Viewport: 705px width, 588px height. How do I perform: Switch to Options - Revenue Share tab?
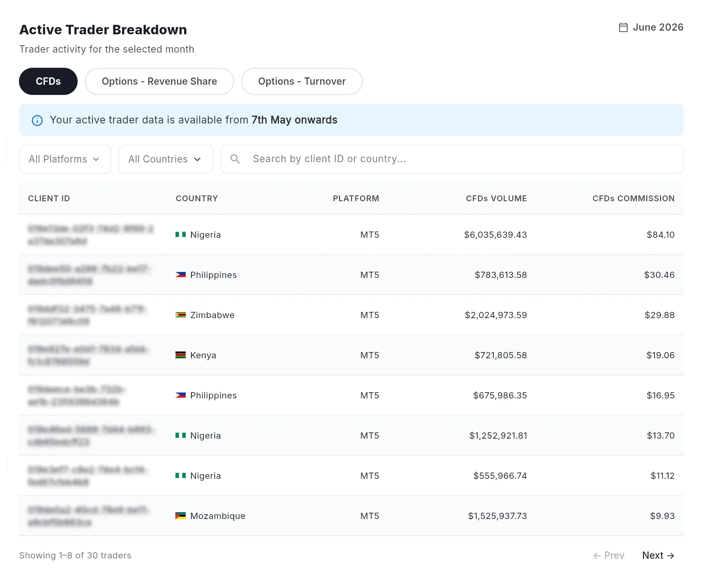tap(159, 81)
